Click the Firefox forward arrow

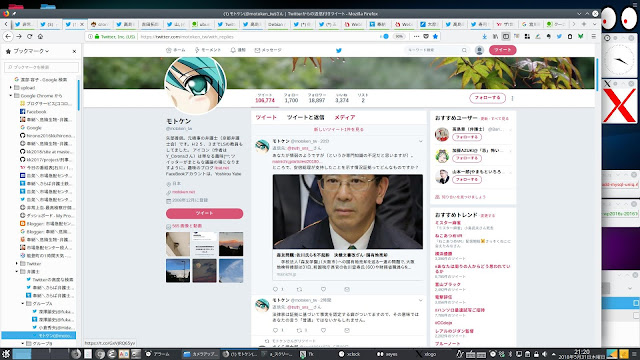[19, 36]
